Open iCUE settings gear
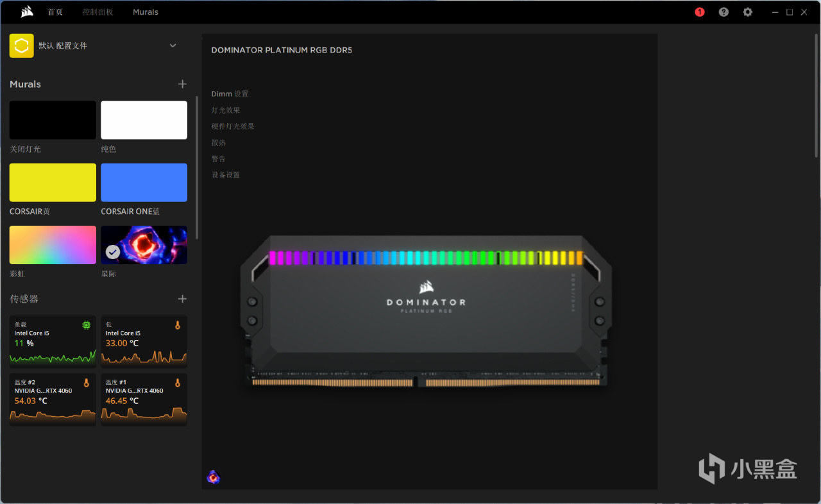 pyautogui.click(x=747, y=12)
